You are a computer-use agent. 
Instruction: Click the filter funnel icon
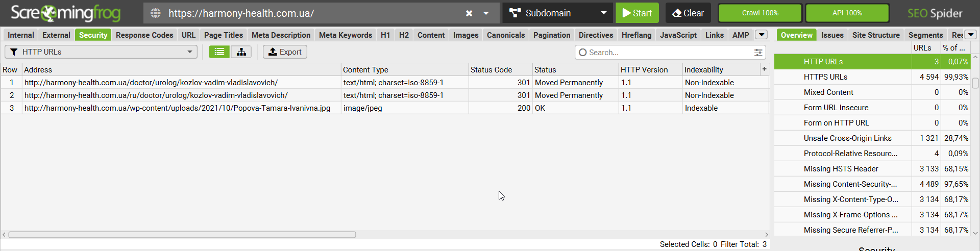coord(14,52)
